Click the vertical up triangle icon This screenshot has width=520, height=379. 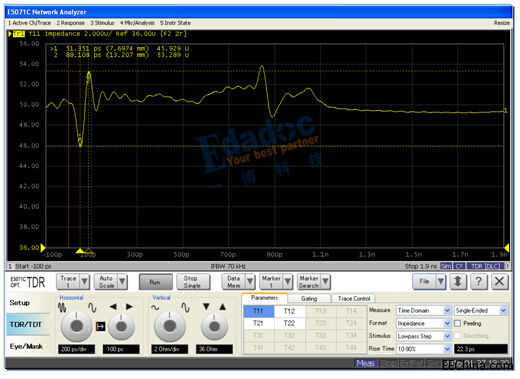click(222, 307)
